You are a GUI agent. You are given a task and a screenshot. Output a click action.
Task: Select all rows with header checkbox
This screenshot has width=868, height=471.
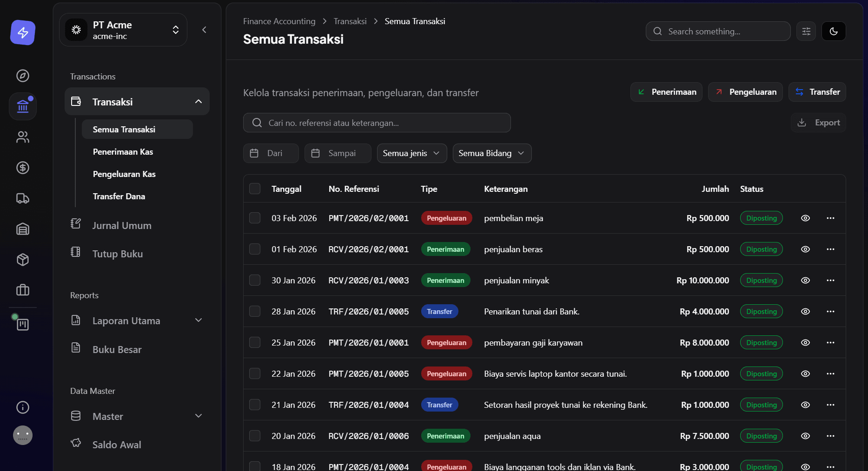click(255, 189)
